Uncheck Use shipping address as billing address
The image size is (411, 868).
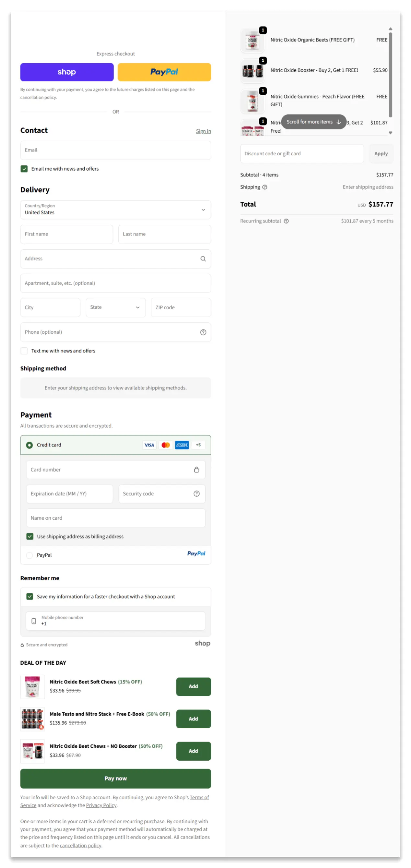[x=29, y=537]
